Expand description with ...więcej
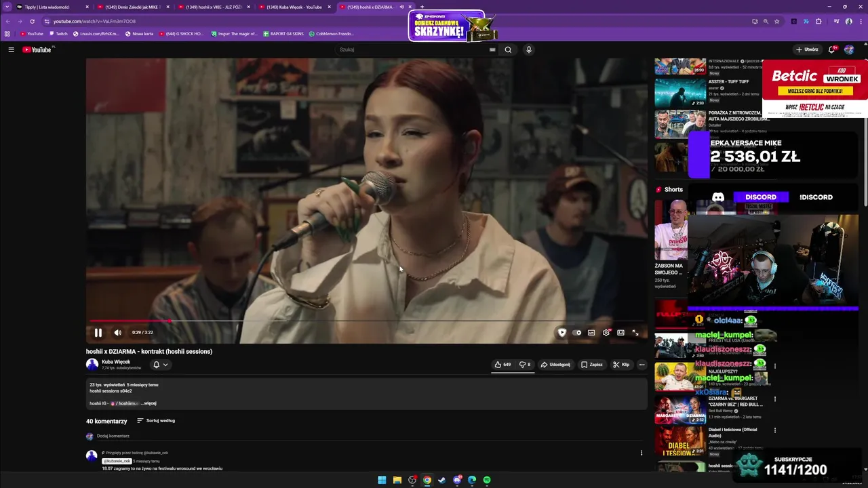The image size is (868, 488). (x=149, y=403)
